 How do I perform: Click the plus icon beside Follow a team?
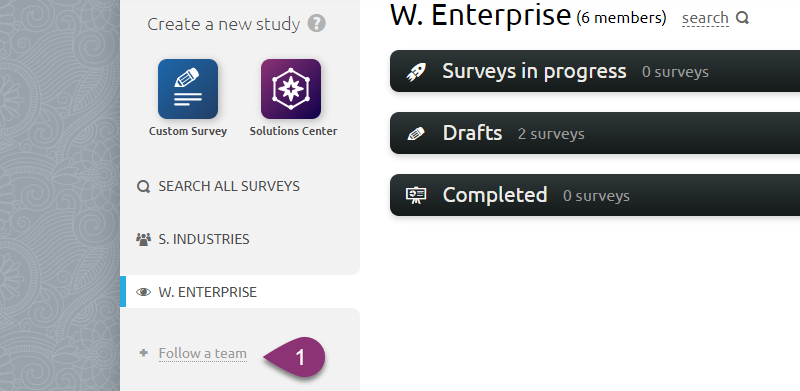point(143,352)
